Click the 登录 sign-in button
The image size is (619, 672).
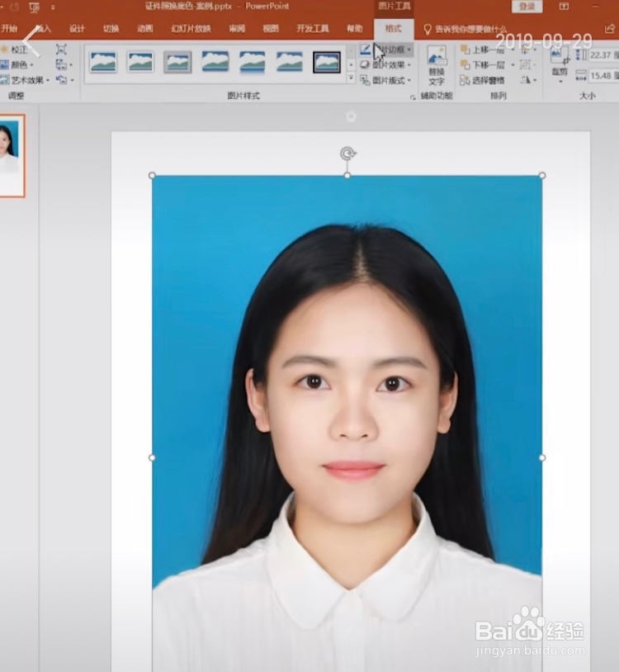527,7
